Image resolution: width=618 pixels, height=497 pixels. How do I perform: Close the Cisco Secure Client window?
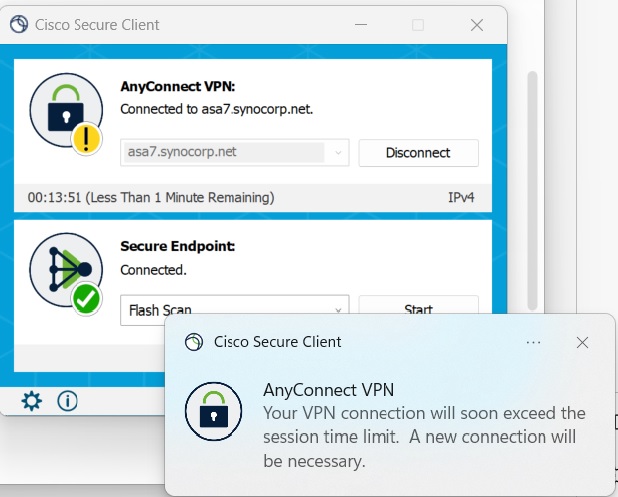477,25
